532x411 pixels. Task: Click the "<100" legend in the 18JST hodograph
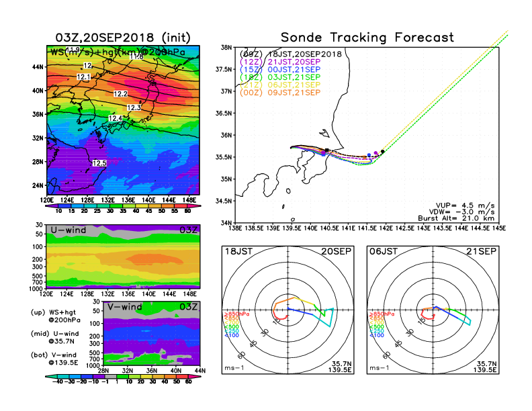click(x=232, y=335)
